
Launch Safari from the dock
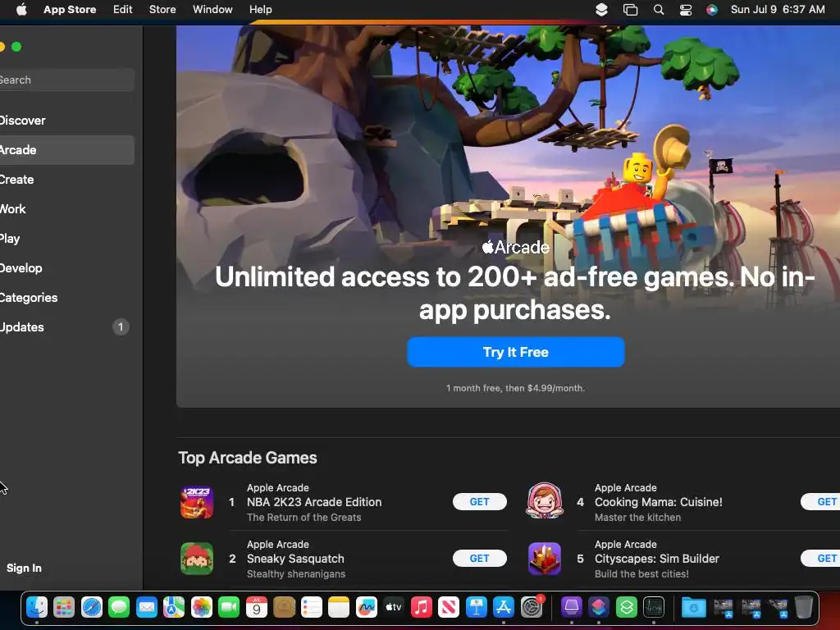[92, 607]
